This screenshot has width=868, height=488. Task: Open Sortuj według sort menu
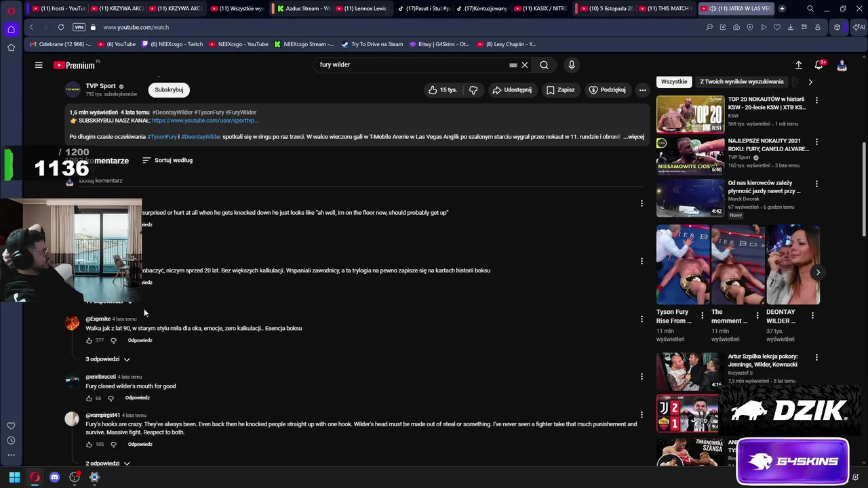coord(167,161)
